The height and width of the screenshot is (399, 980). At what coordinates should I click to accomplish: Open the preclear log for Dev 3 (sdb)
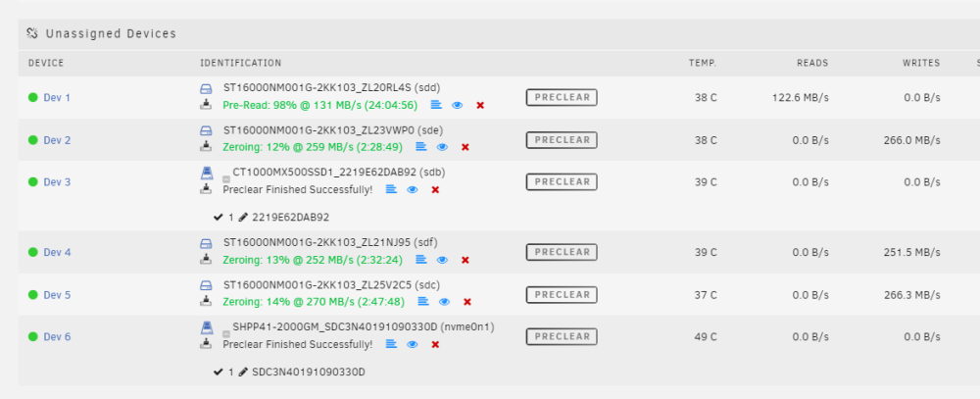tap(391, 189)
